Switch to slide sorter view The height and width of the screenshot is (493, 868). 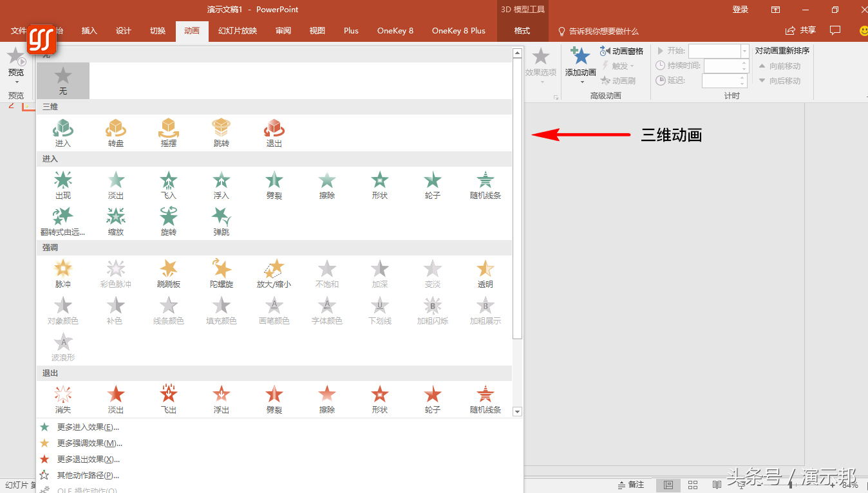click(x=693, y=485)
